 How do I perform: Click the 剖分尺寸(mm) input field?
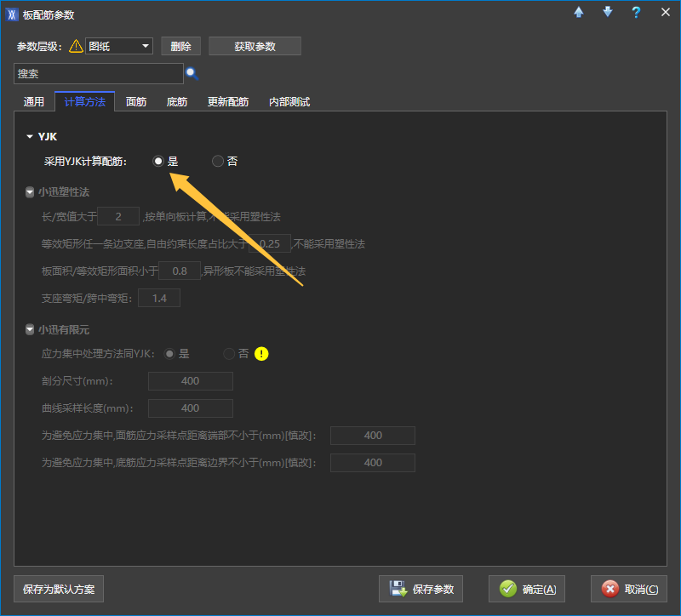pos(191,381)
